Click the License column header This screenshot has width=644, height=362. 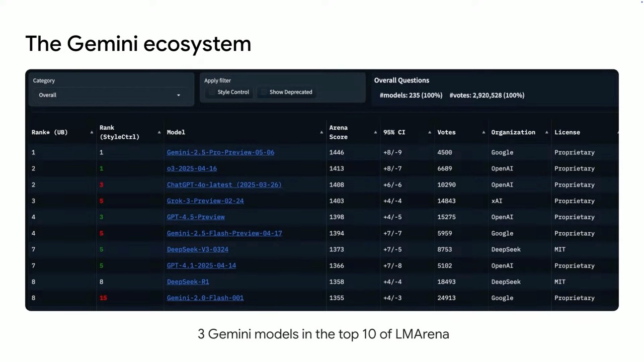pyautogui.click(x=567, y=132)
